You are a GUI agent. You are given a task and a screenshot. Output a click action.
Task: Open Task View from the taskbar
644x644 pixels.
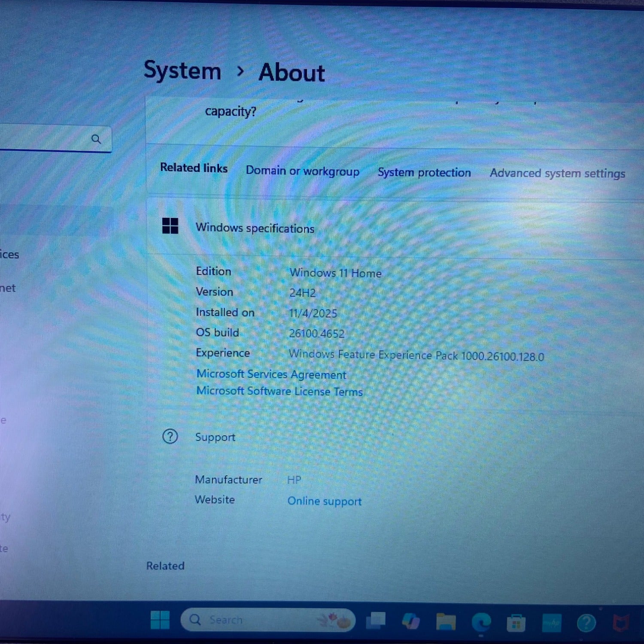tap(375, 620)
